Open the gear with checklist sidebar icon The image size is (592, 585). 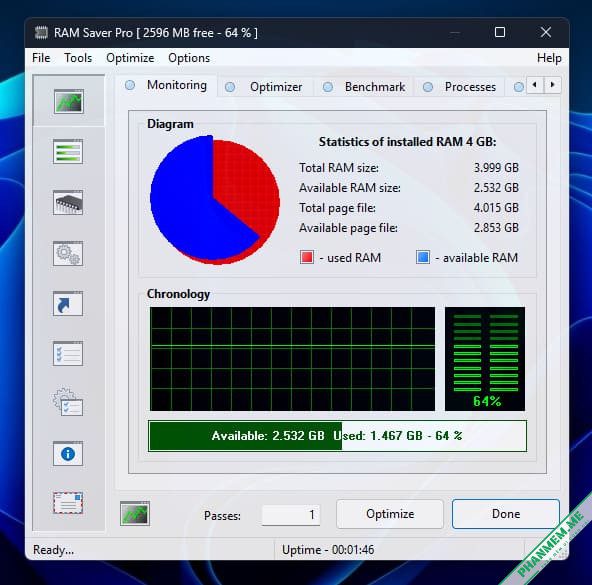(x=68, y=403)
